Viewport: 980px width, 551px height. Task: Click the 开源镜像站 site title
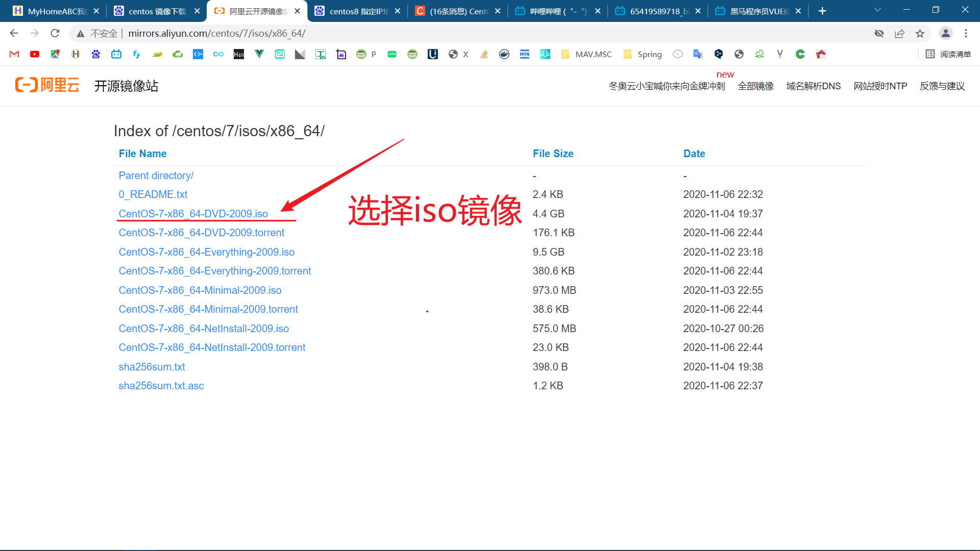(x=126, y=86)
